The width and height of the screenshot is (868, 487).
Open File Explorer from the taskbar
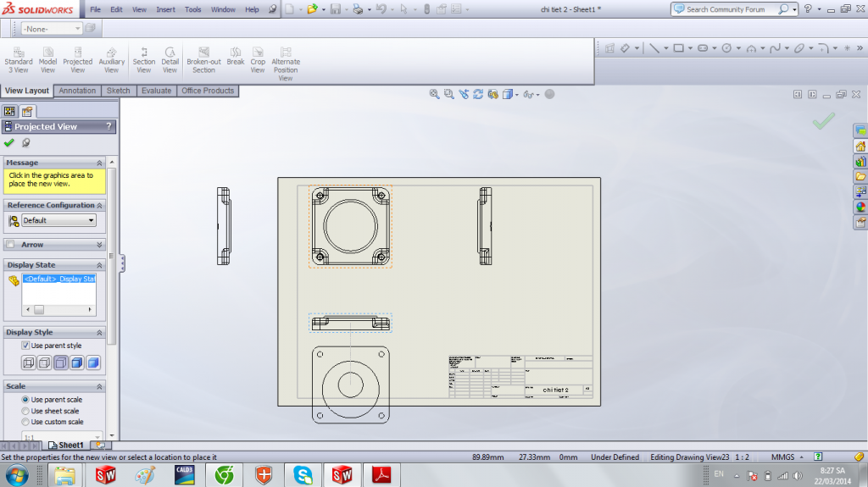click(x=65, y=475)
